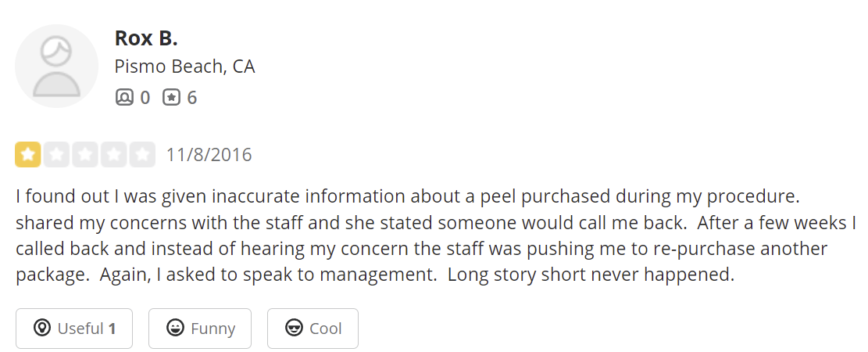Click the Pismo Beach, CA location text

pos(184,66)
